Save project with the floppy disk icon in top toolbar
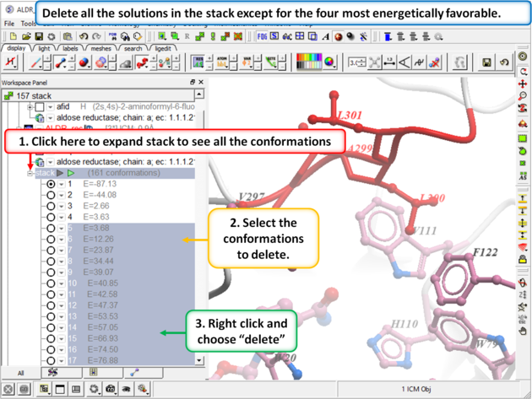Image resolution: width=532 pixels, height=399 pixels. [x=39, y=36]
